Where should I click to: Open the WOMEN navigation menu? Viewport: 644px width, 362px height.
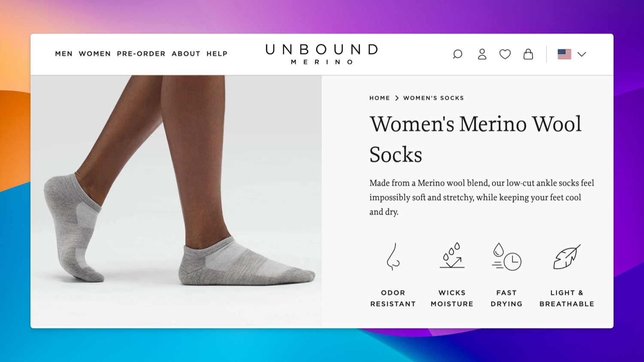pyautogui.click(x=95, y=54)
